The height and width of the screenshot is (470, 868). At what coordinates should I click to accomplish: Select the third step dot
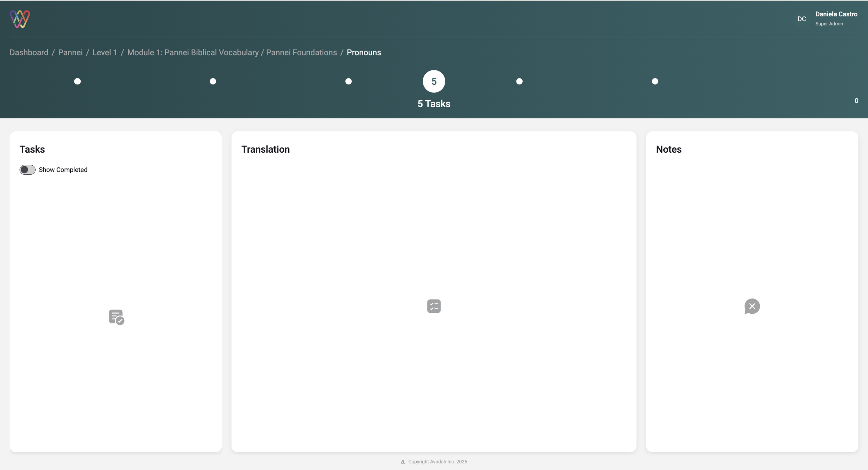(x=348, y=81)
